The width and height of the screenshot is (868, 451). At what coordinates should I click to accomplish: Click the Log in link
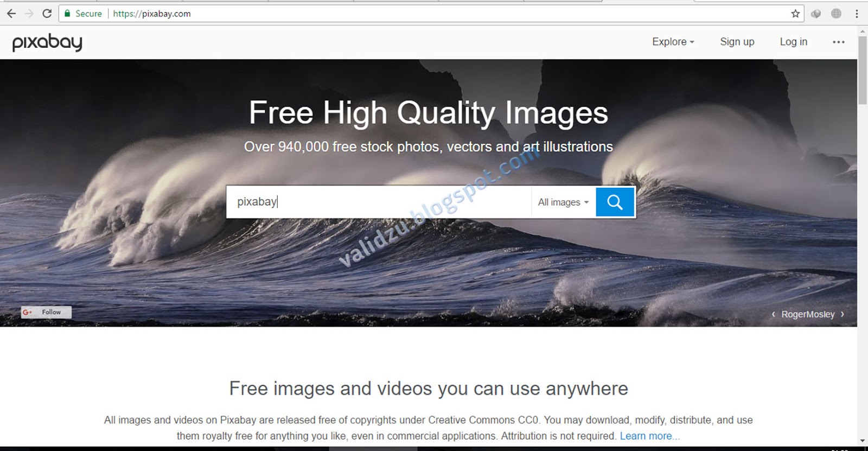(x=793, y=42)
